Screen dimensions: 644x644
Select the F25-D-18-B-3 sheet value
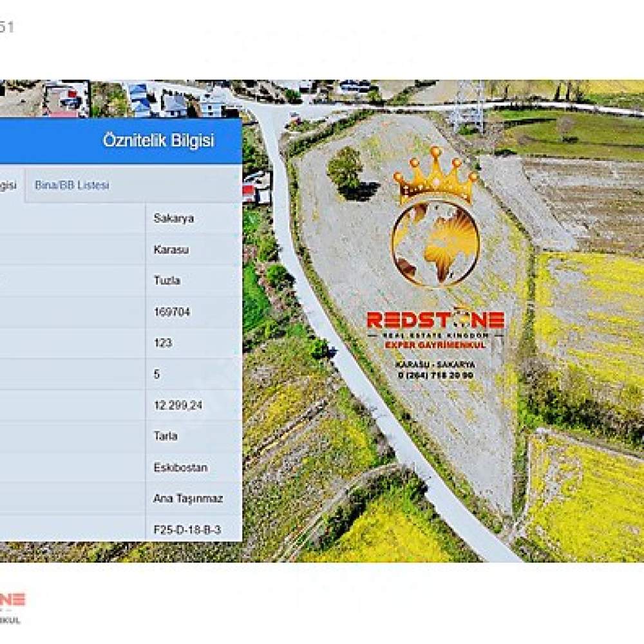(x=187, y=529)
